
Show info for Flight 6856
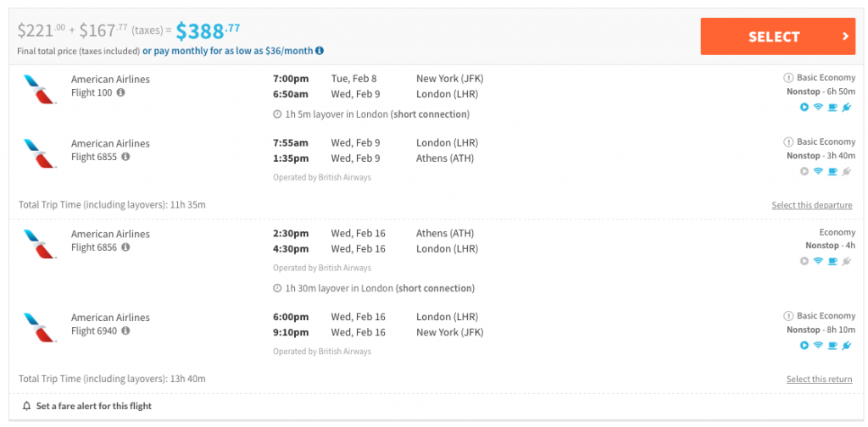point(125,247)
